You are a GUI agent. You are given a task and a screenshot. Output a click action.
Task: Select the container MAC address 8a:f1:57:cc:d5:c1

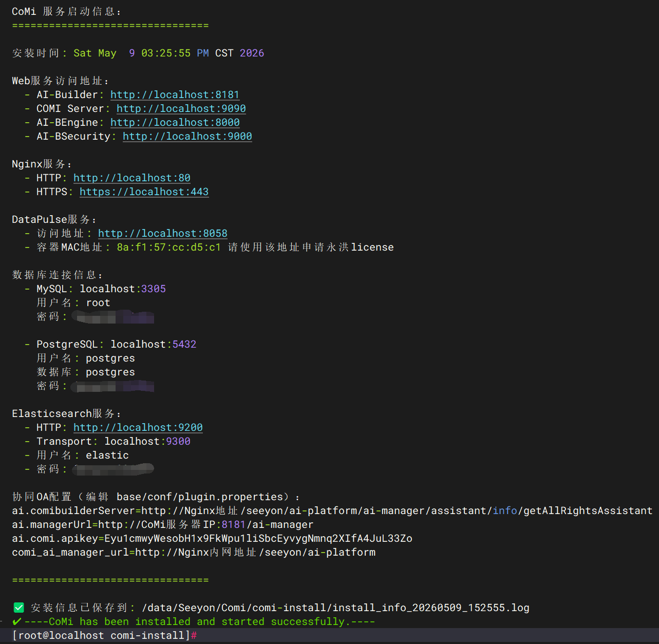point(169,247)
